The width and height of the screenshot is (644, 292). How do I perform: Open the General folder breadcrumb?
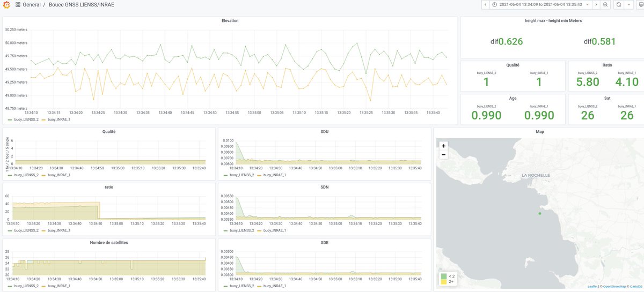pyautogui.click(x=31, y=5)
